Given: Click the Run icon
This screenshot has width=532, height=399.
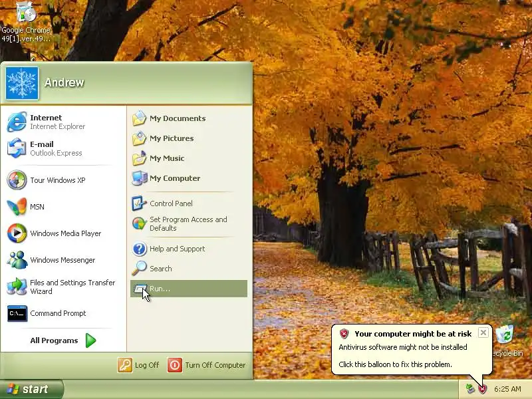Looking at the screenshot, I should click(140, 289).
